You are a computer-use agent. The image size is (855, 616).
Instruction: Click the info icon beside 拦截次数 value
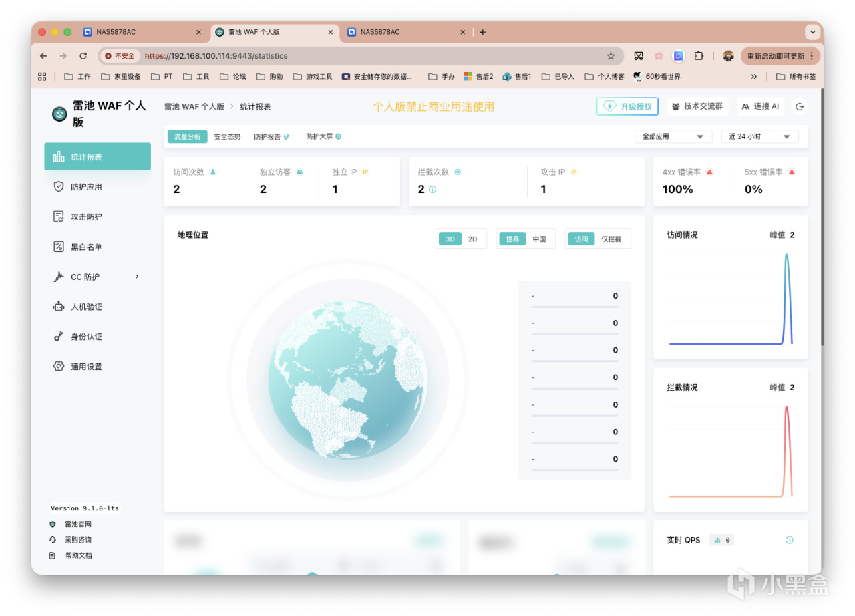pos(432,190)
